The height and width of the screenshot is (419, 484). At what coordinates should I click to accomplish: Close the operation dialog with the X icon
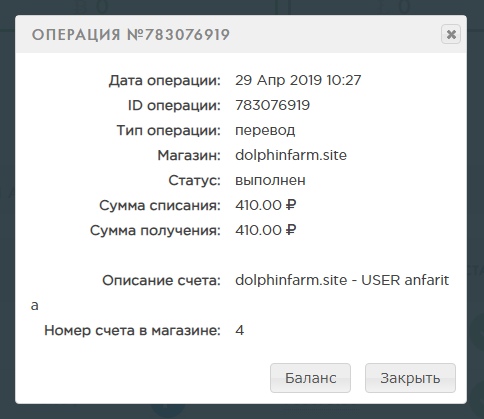click(x=451, y=34)
